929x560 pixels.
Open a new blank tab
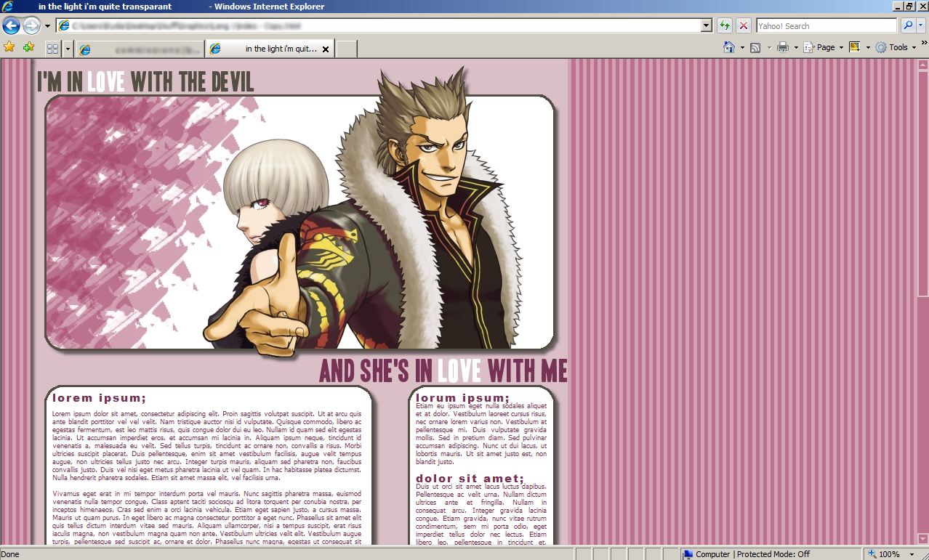pyautogui.click(x=347, y=49)
